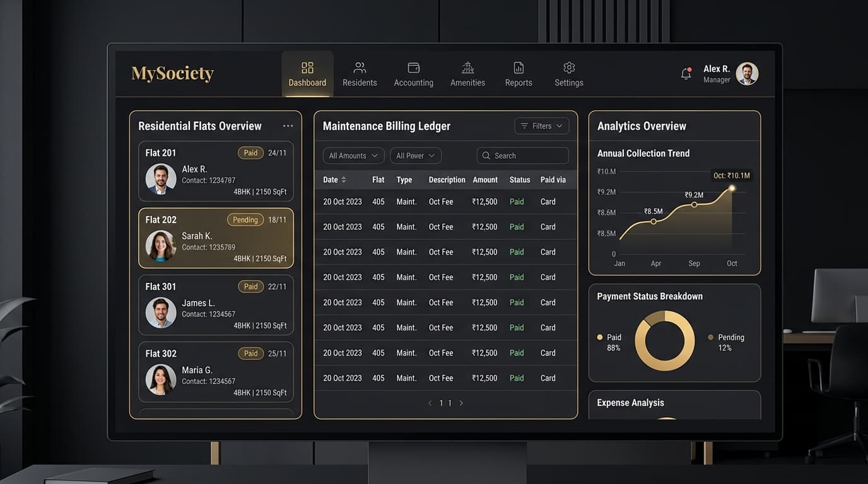Screen dimensions: 868x484
Task: Click the Paid badge on Flat 301
Action: [x=250, y=287]
